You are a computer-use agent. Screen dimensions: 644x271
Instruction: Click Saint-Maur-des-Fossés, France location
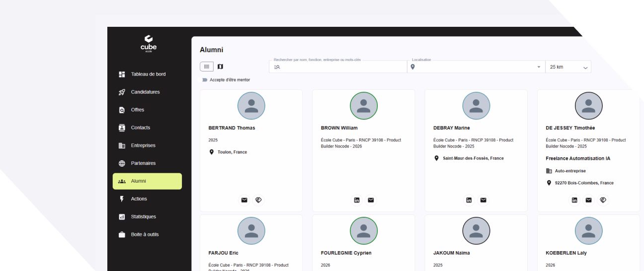click(x=473, y=158)
